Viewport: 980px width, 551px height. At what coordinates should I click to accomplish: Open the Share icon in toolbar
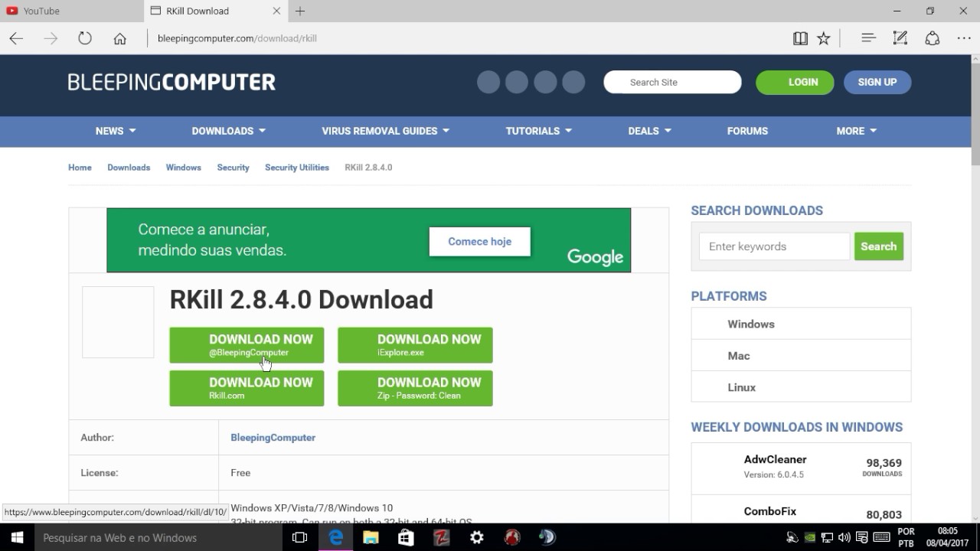click(933, 38)
